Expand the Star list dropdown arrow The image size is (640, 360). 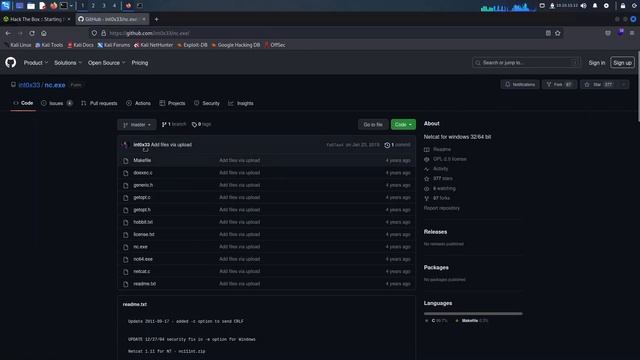tap(623, 84)
